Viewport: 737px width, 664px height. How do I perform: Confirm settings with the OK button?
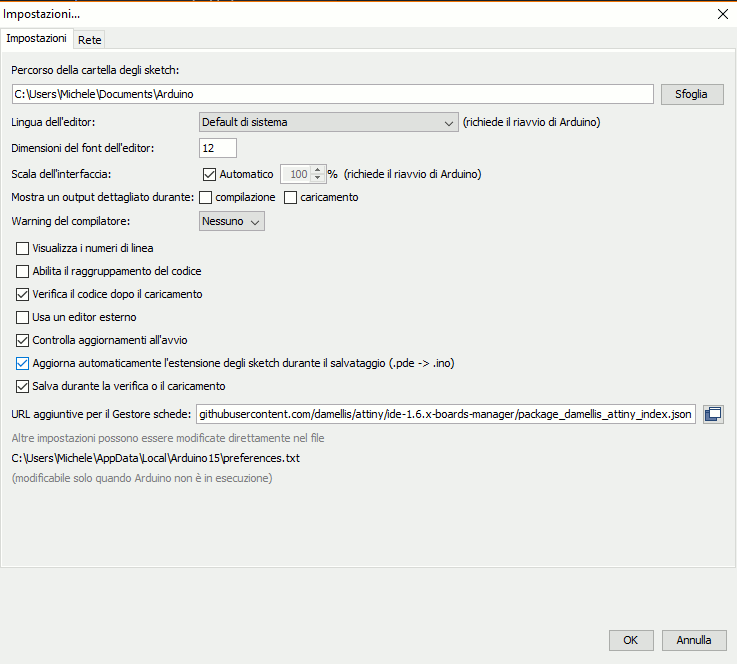click(x=631, y=640)
